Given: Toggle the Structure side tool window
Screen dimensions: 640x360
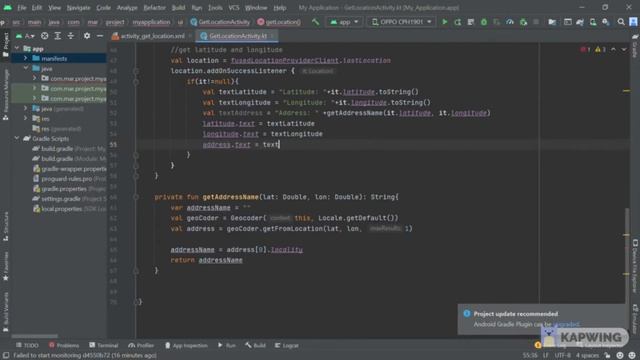Looking at the screenshot, I should [5, 226].
